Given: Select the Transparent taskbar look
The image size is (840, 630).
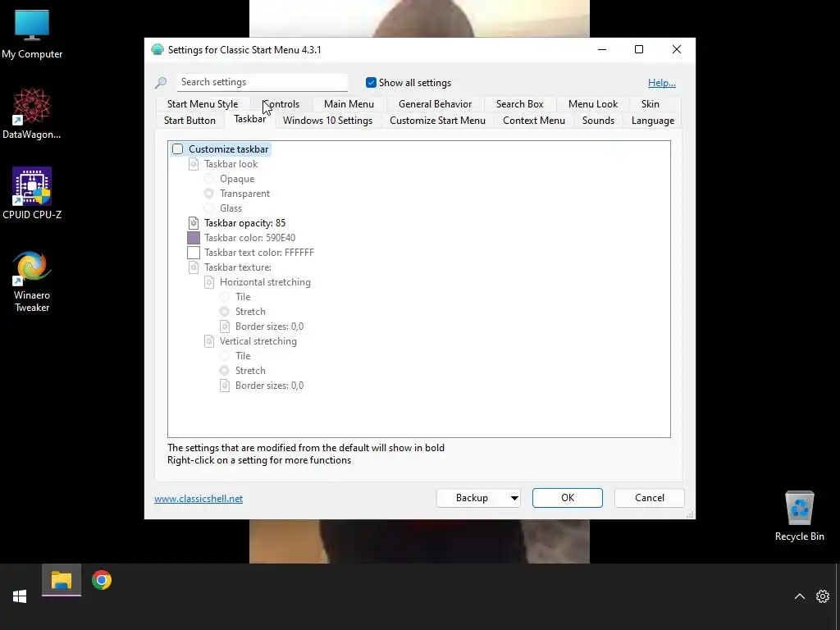Looking at the screenshot, I should (x=209, y=194).
